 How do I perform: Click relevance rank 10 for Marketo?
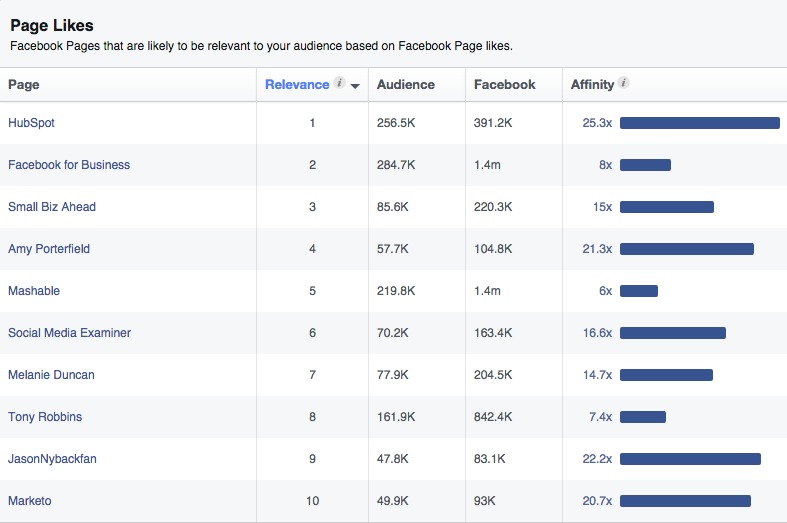coord(312,501)
